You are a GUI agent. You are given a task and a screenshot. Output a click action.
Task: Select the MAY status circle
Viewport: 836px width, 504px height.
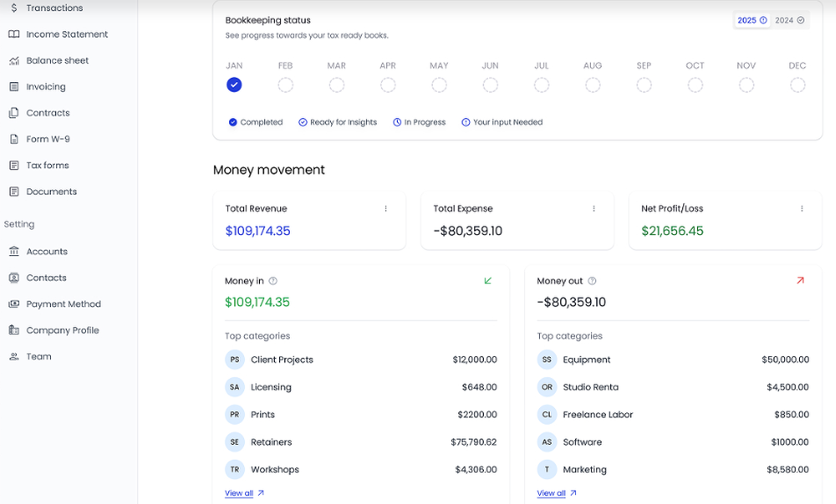439,84
